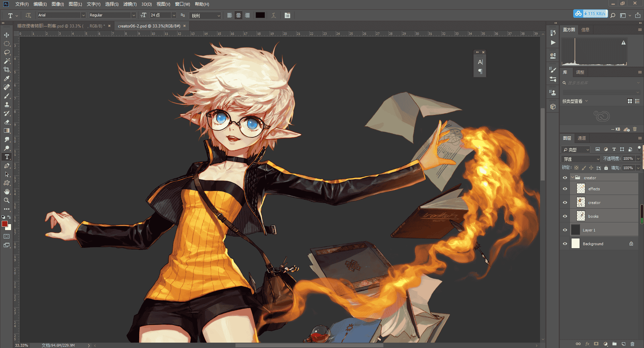The height and width of the screenshot is (348, 644).
Task: Hide the effects layer
Action: tap(565, 189)
